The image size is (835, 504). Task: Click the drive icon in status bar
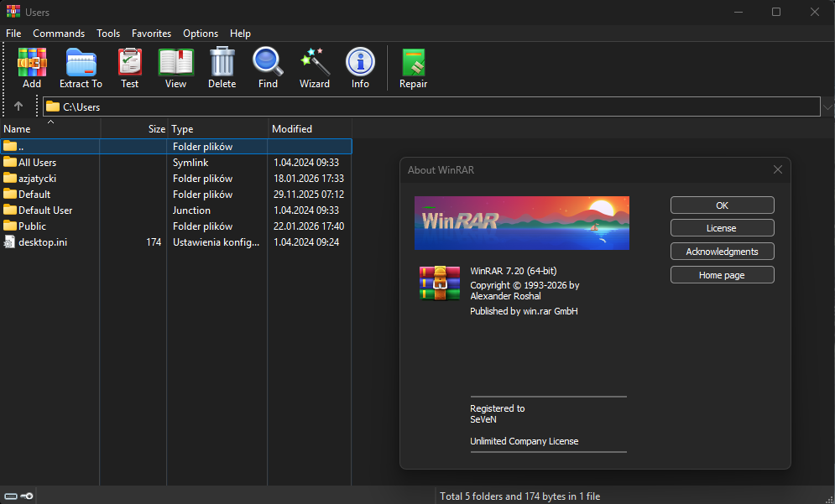11,496
